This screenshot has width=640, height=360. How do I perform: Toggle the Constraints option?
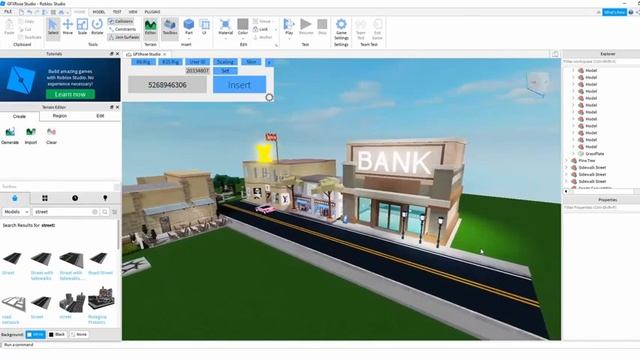point(122,29)
